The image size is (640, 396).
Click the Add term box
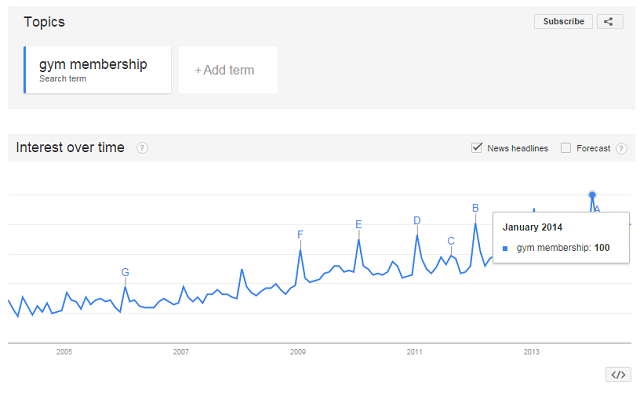(x=228, y=70)
